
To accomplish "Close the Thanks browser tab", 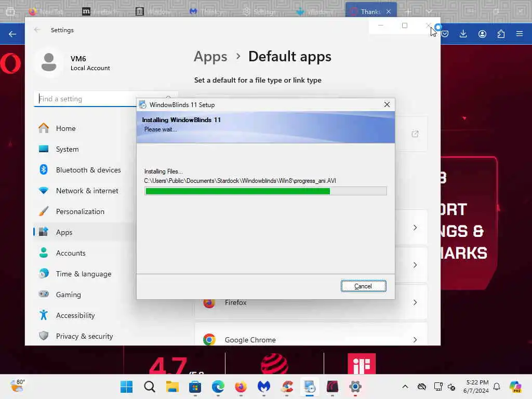I will click(x=389, y=11).
